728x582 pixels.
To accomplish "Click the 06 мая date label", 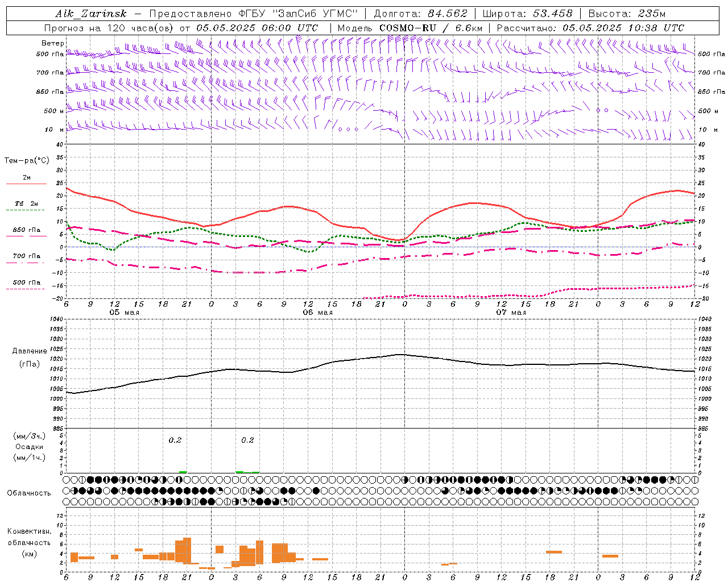I will tap(317, 313).
